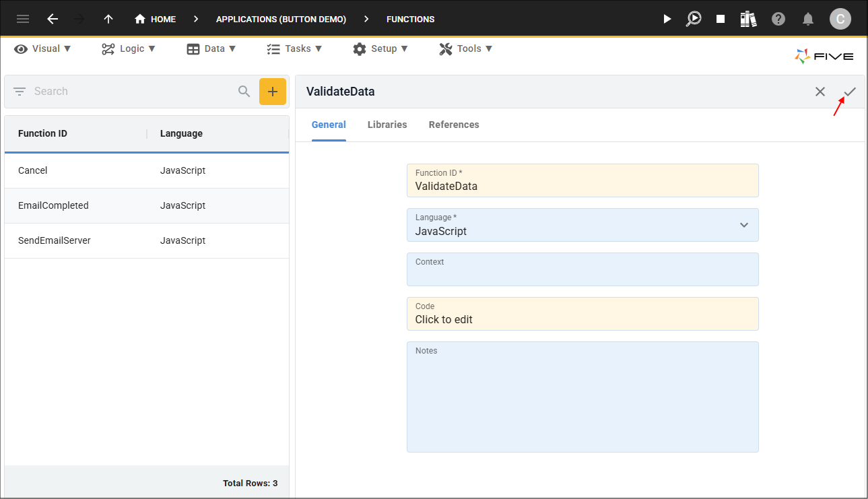View notifications via the bell icon
The width and height of the screenshot is (868, 499).
point(808,19)
